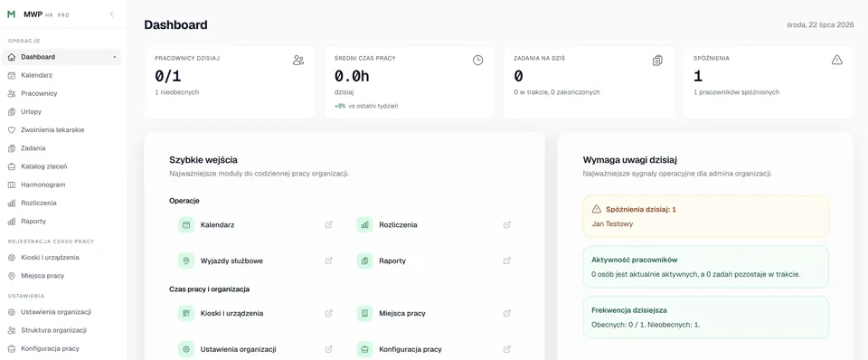
Task: Open the Miejsca pracy quick entry label
Action: click(x=401, y=314)
